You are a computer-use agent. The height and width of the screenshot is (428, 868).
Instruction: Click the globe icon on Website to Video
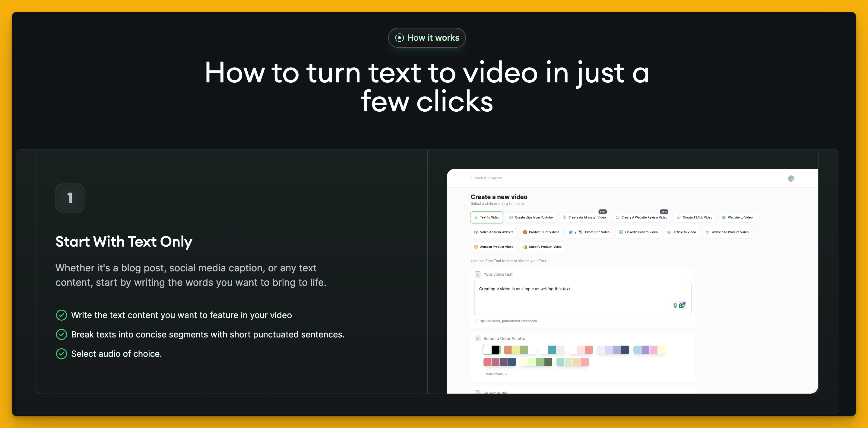click(724, 217)
